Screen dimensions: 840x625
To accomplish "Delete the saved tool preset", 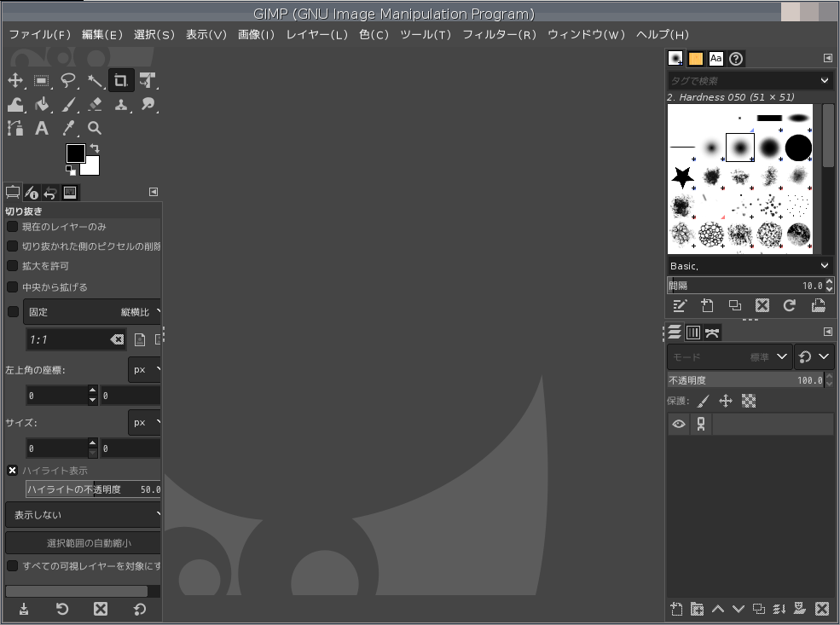I will pyautogui.click(x=101, y=609).
